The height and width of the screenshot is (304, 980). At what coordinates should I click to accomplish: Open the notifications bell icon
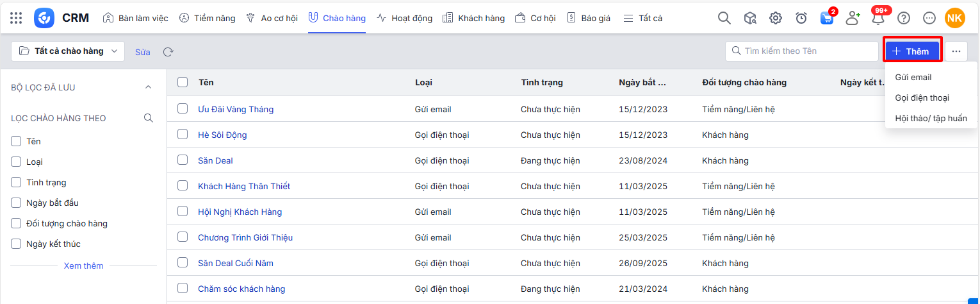coord(878,18)
